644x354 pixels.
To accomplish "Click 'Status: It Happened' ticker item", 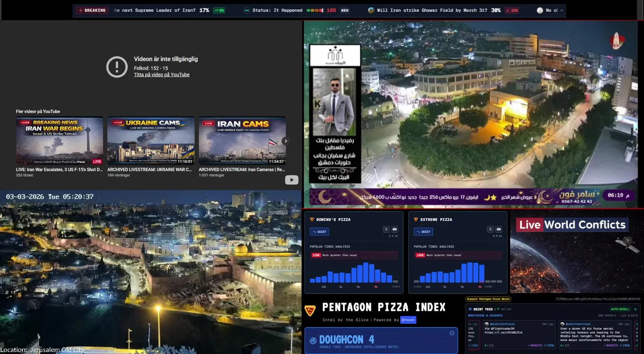I will 277,10.
